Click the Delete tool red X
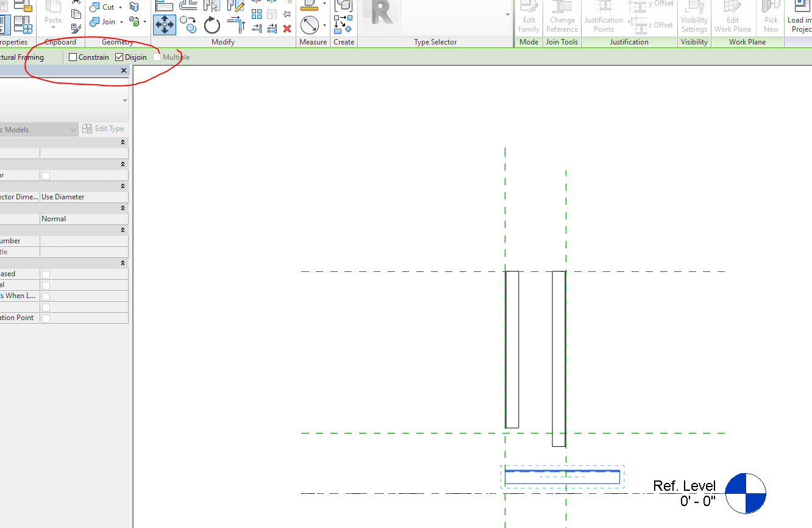 coord(287,28)
